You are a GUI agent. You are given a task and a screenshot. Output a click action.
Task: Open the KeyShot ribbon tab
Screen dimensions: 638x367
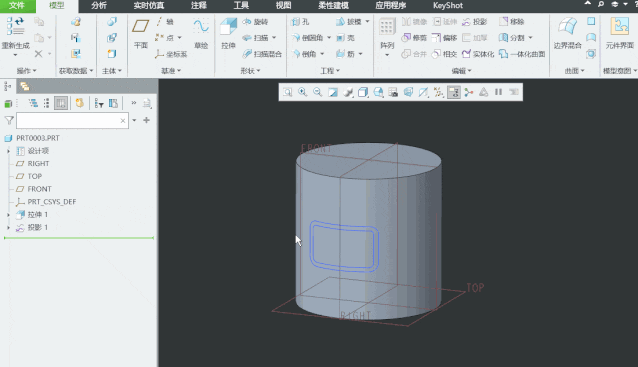click(x=448, y=6)
